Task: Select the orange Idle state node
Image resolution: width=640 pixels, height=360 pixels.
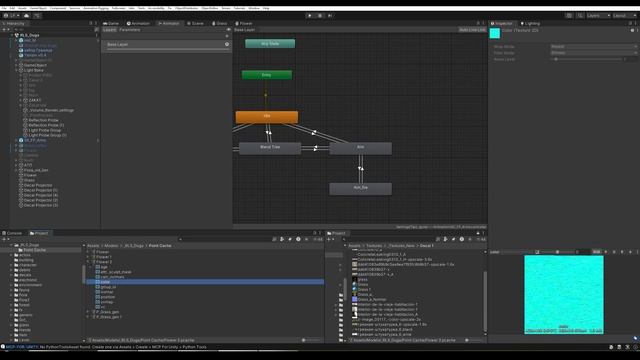Action: click(x=267, y=117)
